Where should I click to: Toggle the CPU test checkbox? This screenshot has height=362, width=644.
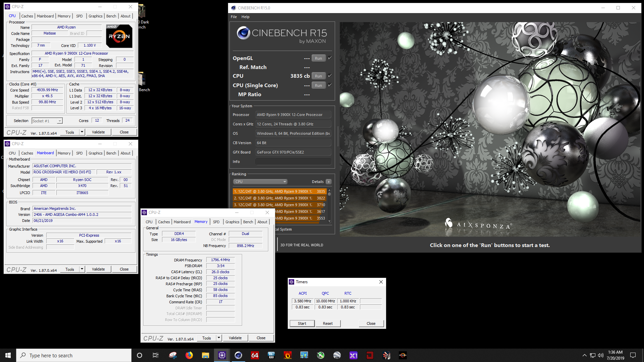[x=330, y=76]
